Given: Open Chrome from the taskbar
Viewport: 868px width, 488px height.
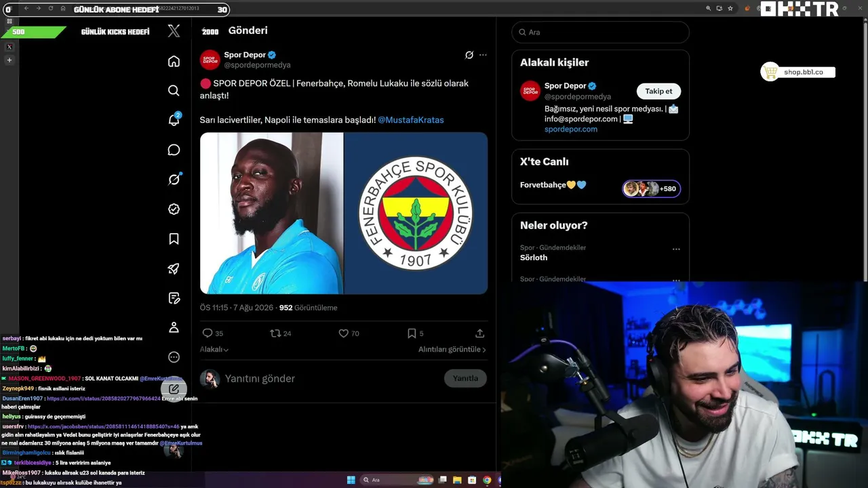Looking at the screenshot, I should pos(487,480).
